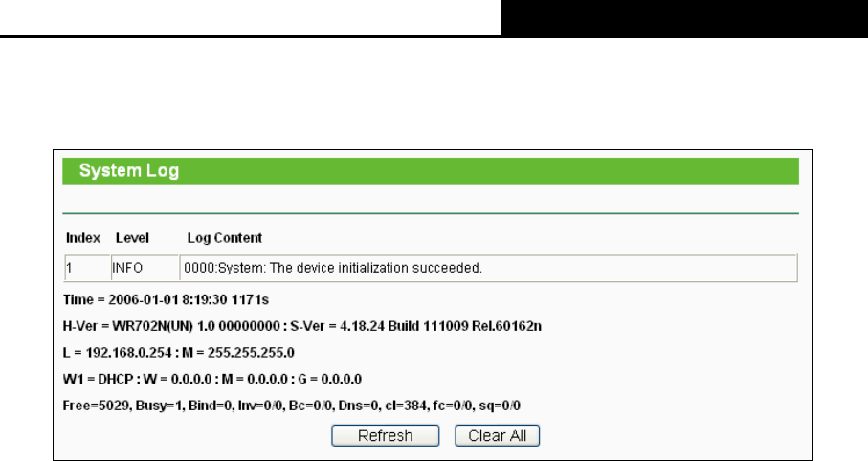Image resolution: width=868 pixels, height=461 pixels.
Task: Select index cell 1 in log table
Action: point(87,269)
